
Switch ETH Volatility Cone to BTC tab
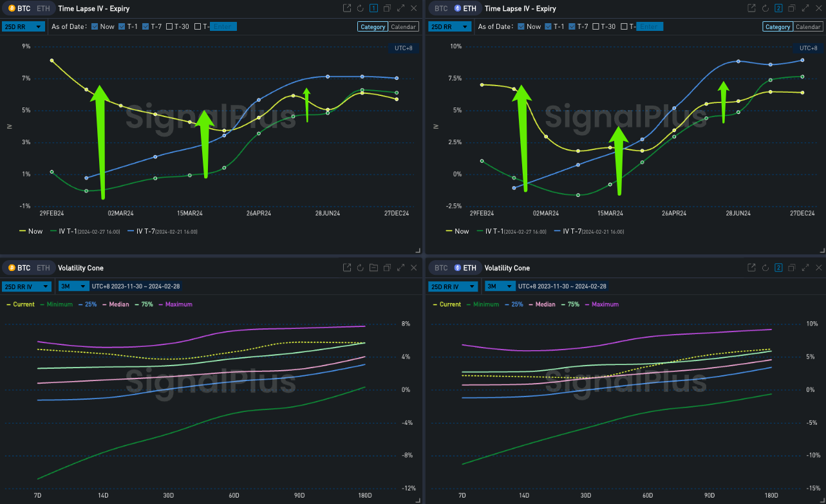[441, 268]
